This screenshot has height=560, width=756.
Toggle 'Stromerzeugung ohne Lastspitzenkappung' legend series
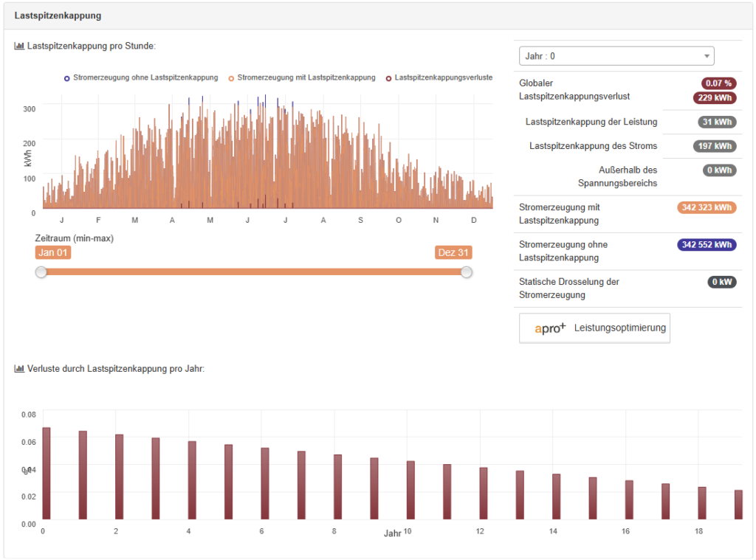click(141, 77)
